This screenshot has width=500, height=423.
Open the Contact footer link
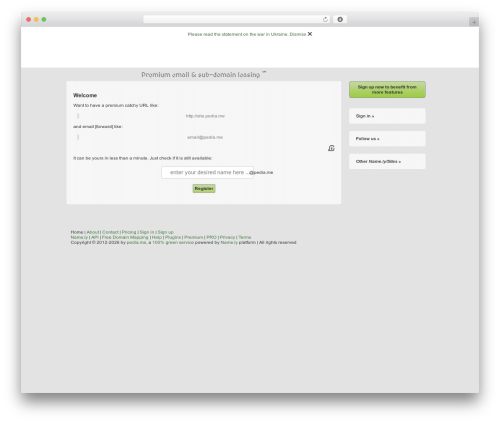(x=110, y=232)
